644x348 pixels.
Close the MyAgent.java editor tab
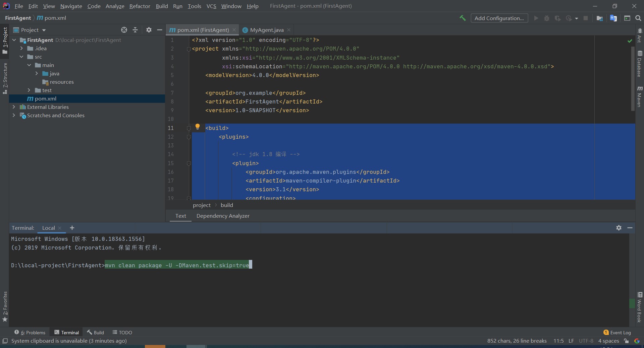[x=289, y=30]
